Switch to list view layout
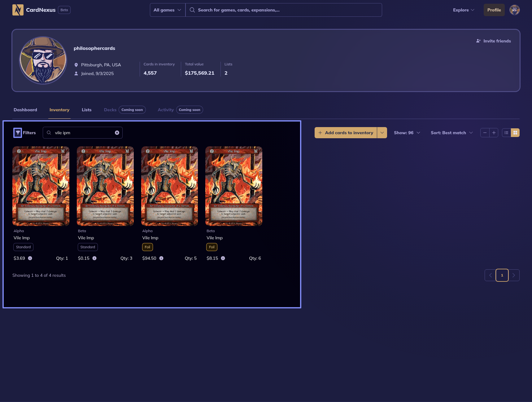Viewport: 532px width, 402px height. pos(506,133)
